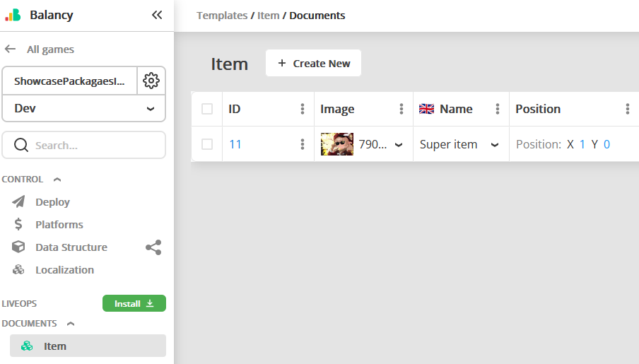The image size is (639, 364).
Task: Click the green Install button
Action: pos(134,303)
